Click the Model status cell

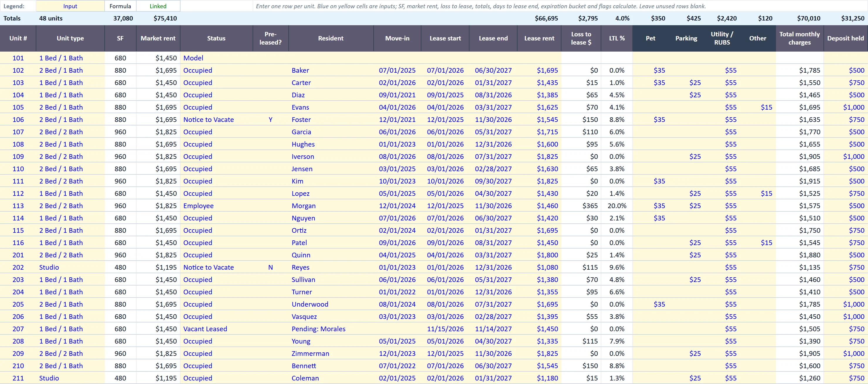point(216,58)
